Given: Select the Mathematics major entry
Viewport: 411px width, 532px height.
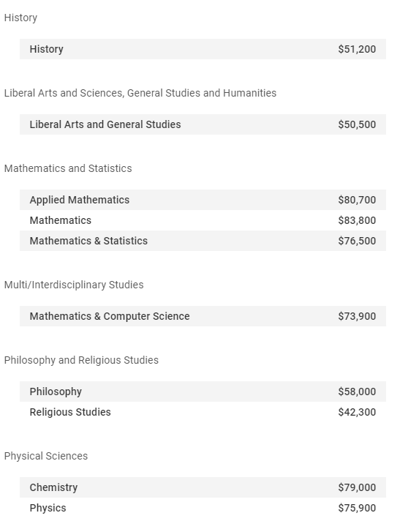Looking at the screenshot, I should coord(203,220).
